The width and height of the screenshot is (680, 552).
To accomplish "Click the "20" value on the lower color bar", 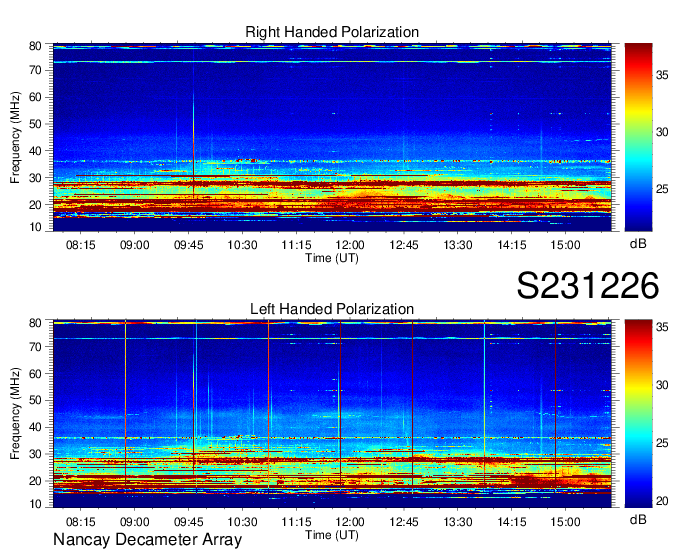I will tap(662, 501).
